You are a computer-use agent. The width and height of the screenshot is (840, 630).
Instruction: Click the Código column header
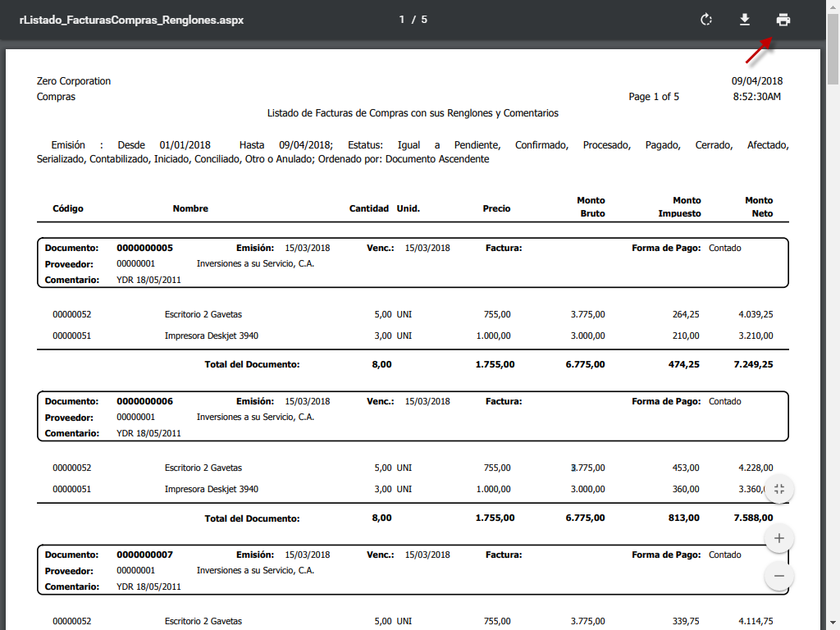coord(68,208)
